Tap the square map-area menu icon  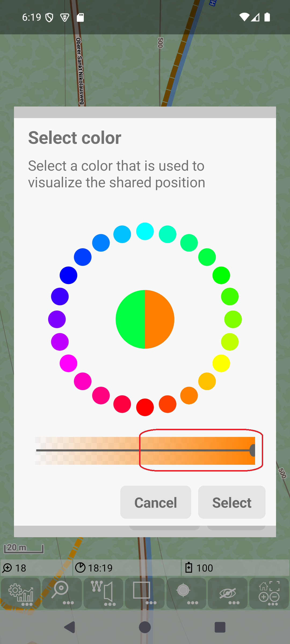click(x=145, y=593)
